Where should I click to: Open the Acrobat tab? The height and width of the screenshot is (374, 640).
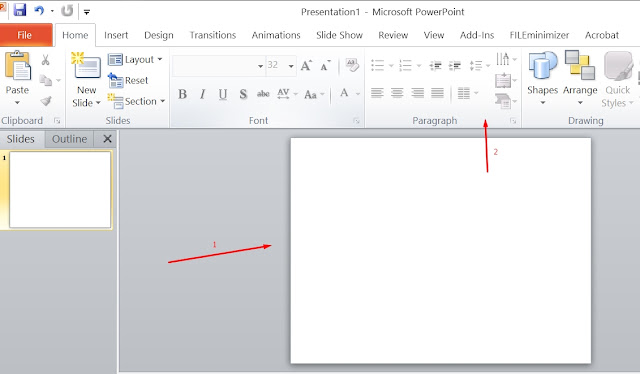(602, 35)
